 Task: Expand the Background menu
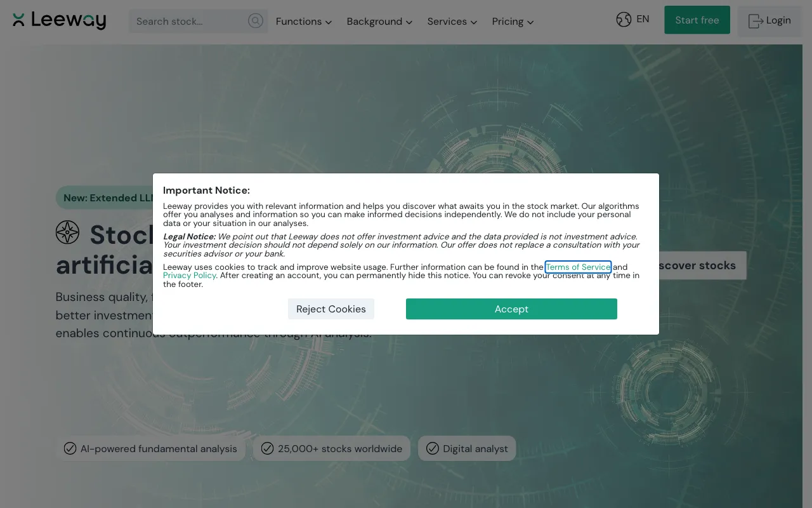[379, 22]
